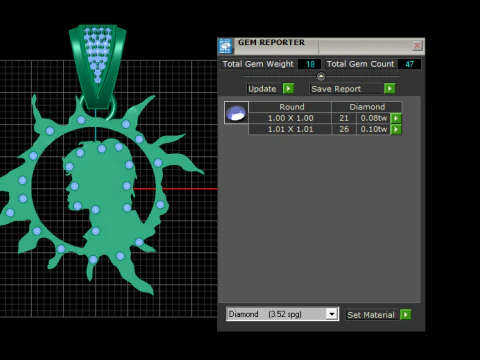480x360 pixels.
Task: Click green arrow for 1.01 X 1.01 row
Action: click(396, 129)
